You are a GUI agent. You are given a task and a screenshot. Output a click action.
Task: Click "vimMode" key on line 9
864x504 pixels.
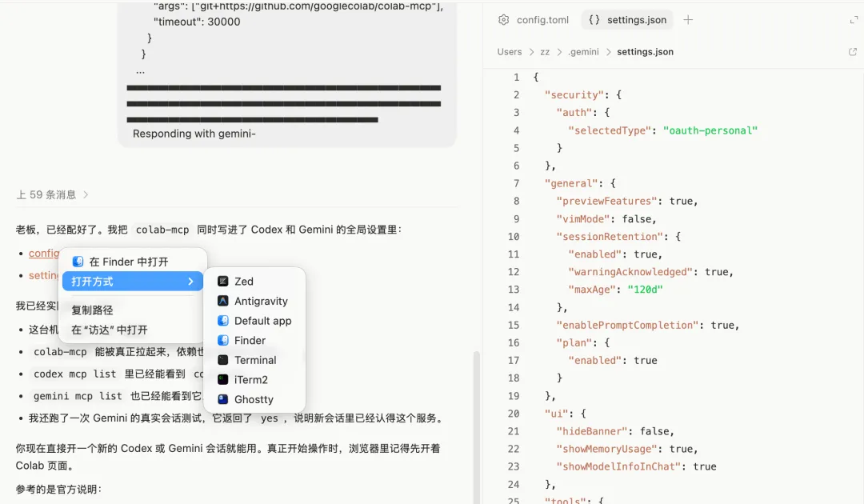[583, 218]
